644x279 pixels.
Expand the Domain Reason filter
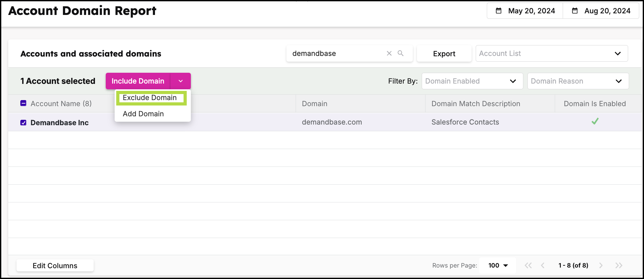(x=578, y=81)
